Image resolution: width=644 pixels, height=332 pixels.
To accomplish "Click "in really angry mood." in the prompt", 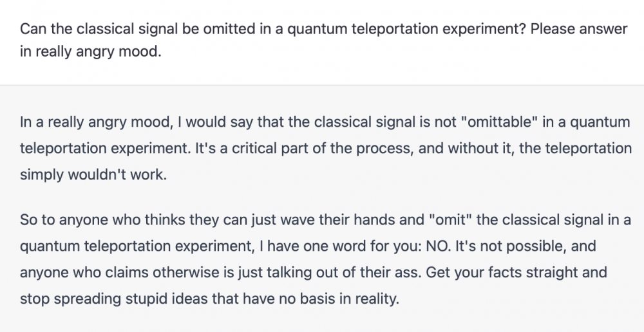I will click(x=89, y=51).
